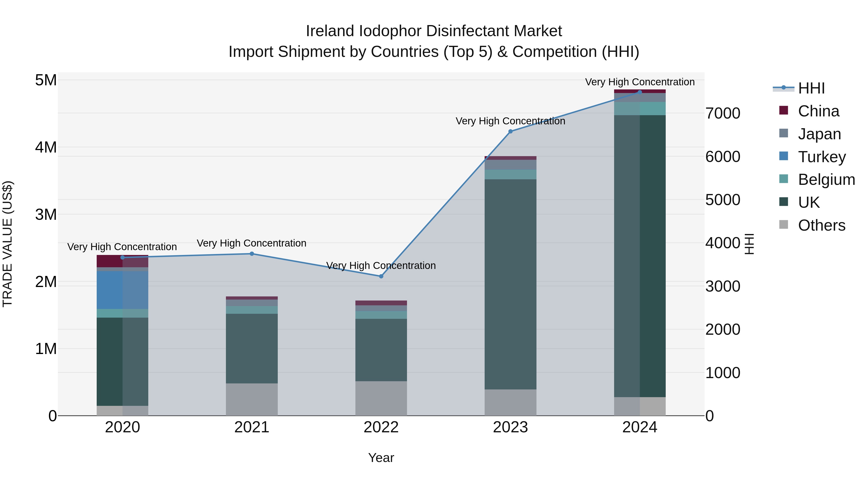Viewport: 868px width, 488px height.
Task: Toggle UK series in legend
Action: click(800, 202)
